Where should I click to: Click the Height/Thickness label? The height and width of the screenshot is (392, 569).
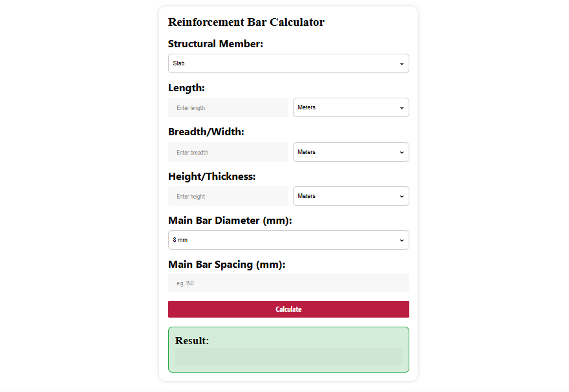pyautogui.click(x=212, y=176)
